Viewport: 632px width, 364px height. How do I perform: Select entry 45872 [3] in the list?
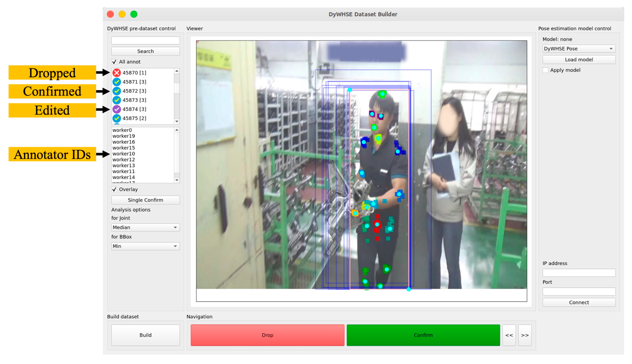coord(134,91)
